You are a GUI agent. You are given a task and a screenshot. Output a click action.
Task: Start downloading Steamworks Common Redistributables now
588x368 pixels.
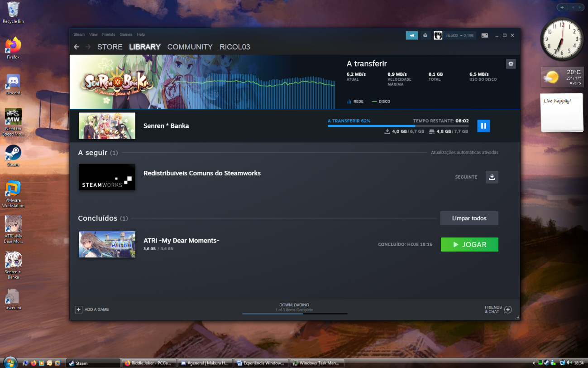click(x=492, y=177)
